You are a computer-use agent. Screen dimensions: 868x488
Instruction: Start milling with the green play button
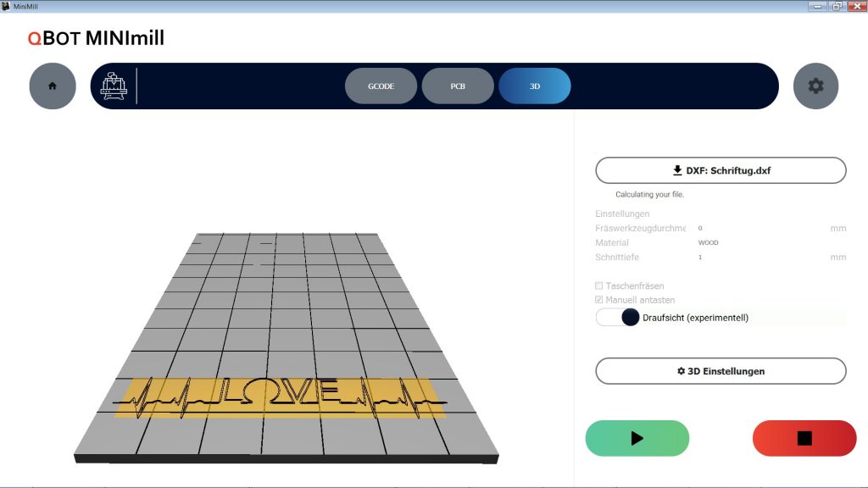click(637, 438)
